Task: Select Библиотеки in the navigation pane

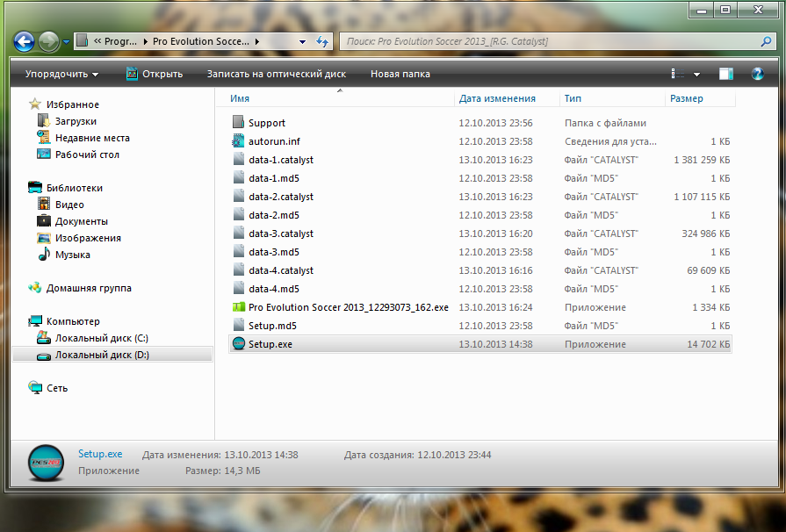Action: pos(74,188)
